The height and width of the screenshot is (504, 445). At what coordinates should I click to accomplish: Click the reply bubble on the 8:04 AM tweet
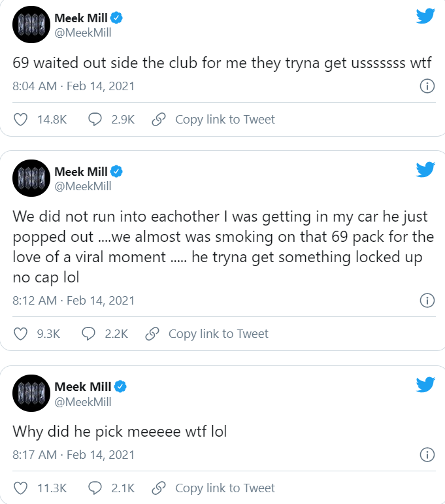(95, 120)
